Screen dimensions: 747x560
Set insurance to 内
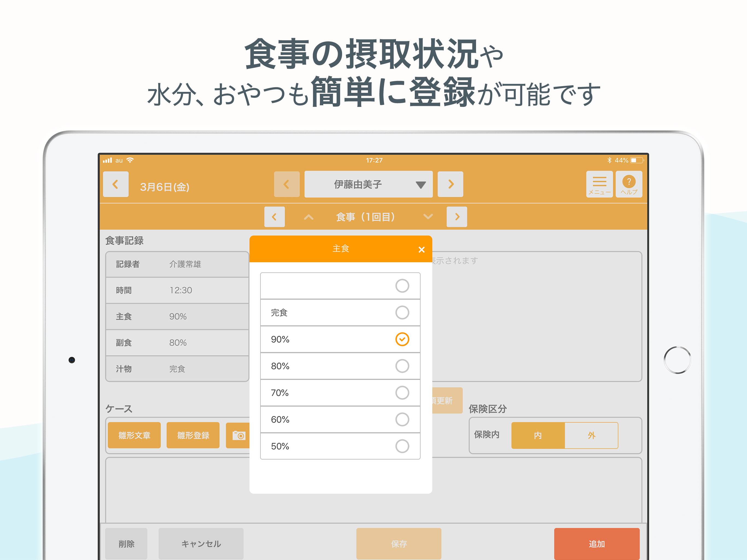point(538,435)
